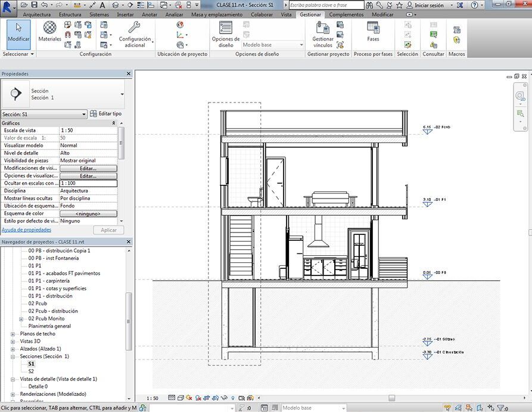Image resolution: width=532 pixels, height=412 pixels.
Task: Click the Editar tipo button
Action: click(105, 114)
